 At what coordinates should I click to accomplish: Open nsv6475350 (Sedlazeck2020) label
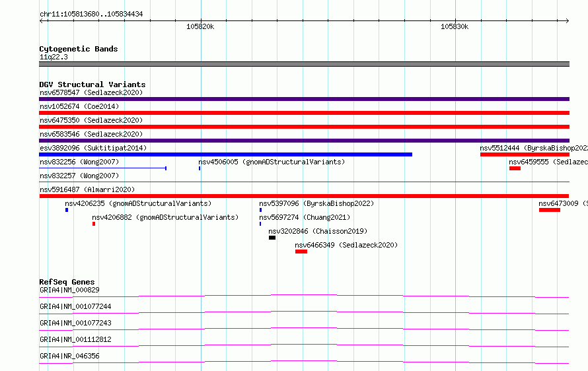91,120
